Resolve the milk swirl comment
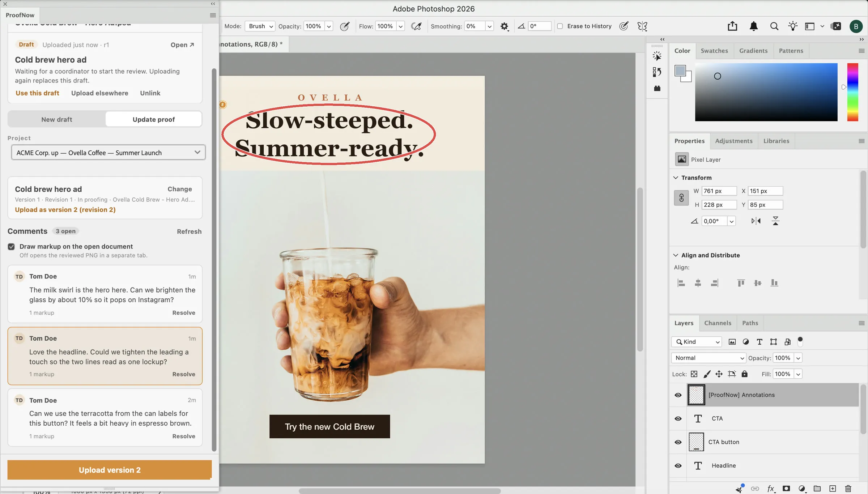 click(184, 312)
